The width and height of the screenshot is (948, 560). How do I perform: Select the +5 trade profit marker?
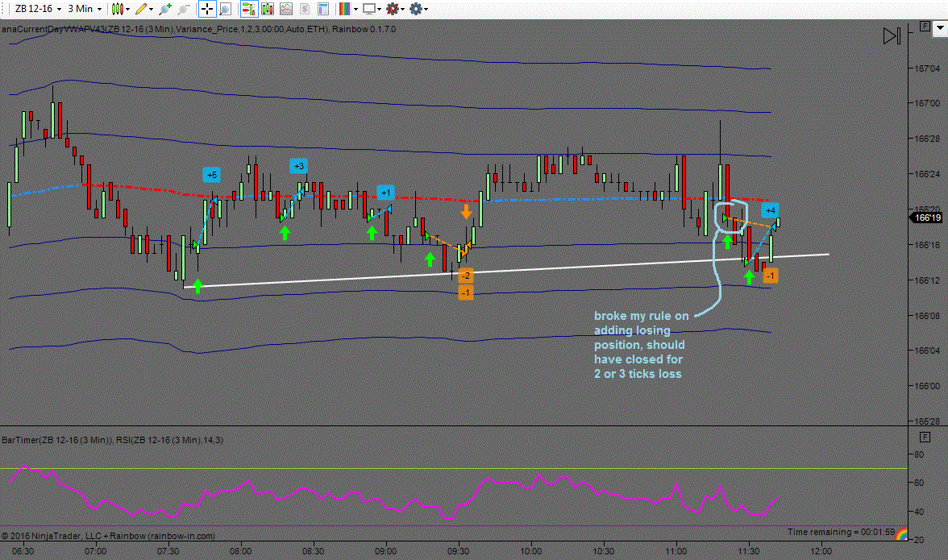click(x=211, y=175)
